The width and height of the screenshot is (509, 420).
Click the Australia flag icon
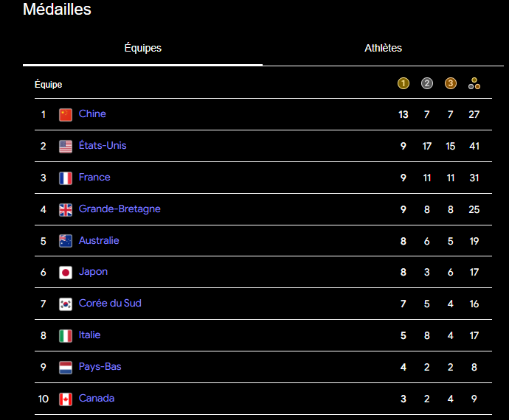tap(66, 241)
